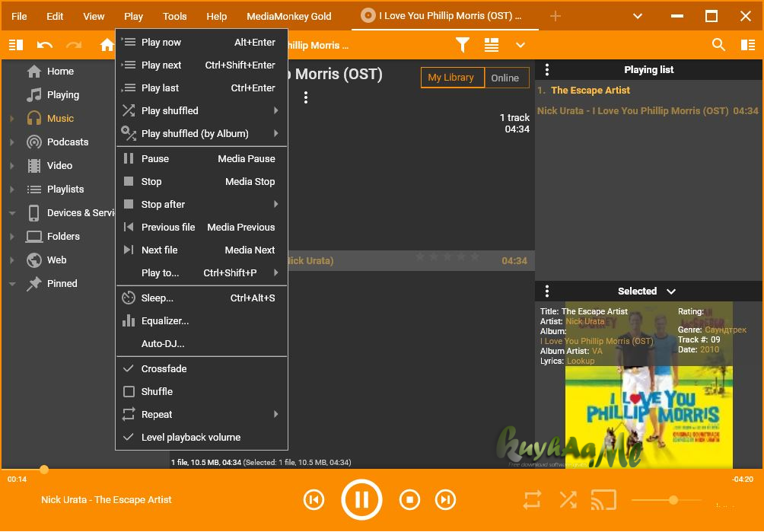The width and height of the screenshot is (764, 532).
Task: Click the cast to device icon
Action: (603, 500)
